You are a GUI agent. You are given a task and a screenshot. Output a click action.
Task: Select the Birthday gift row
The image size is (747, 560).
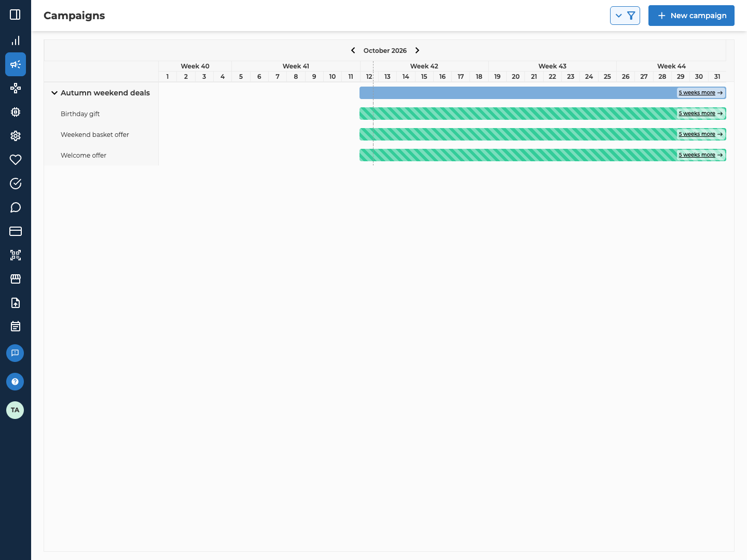click(101, 114)
